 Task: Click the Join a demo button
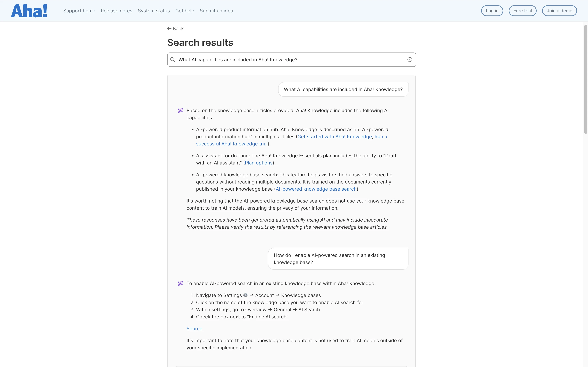click(x=559, y=11)
